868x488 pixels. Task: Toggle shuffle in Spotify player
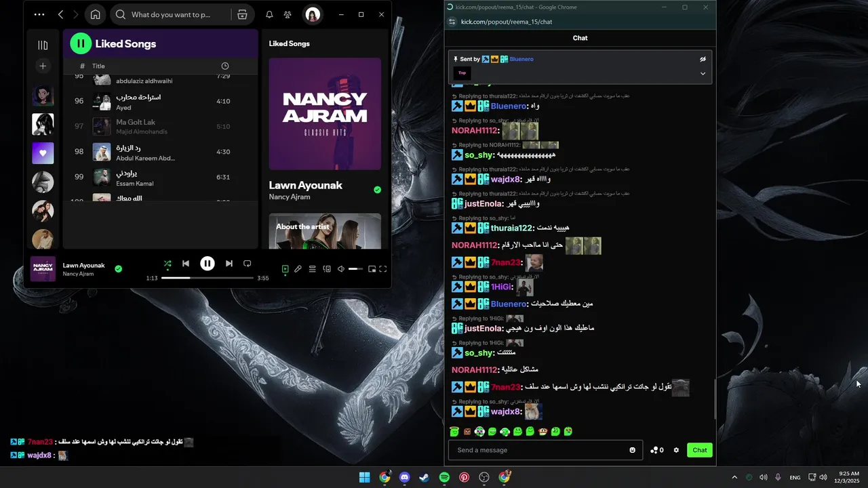pyautogui.click(x=167, y=264)
